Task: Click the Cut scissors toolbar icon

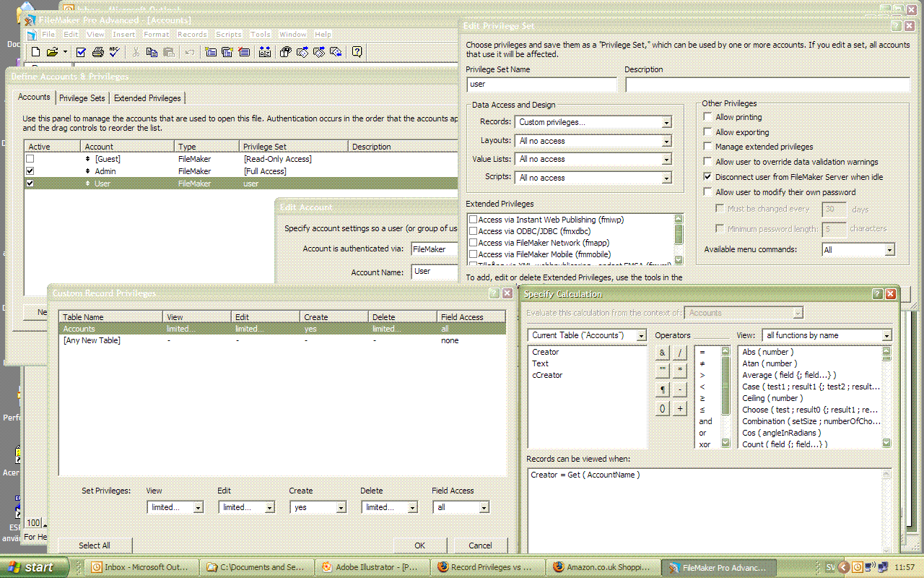Action: coord(135,52)
